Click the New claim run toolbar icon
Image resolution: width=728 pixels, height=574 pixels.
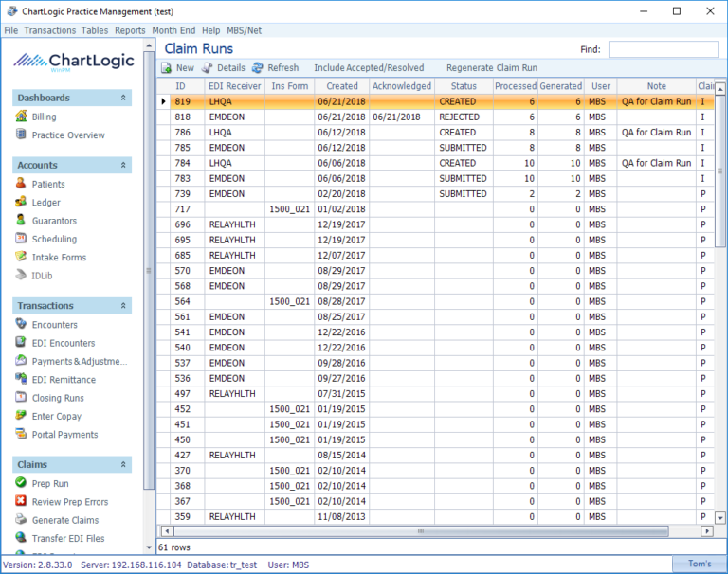point(166,68)
